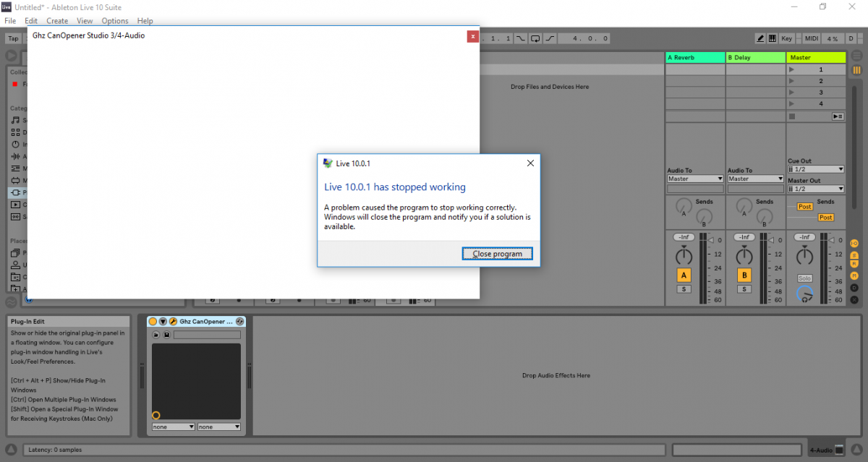Click the wrench Plug-In Edit button
This screenshot has width=868, height=462.
click(x=173, y=321)
